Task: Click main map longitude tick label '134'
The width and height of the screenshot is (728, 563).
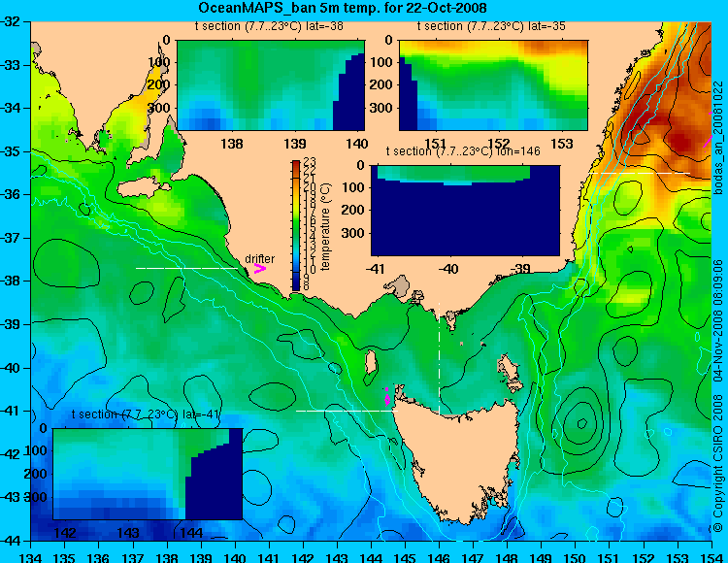Action: [31, 557]
